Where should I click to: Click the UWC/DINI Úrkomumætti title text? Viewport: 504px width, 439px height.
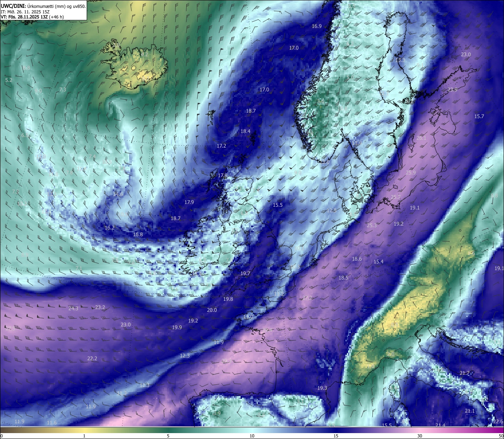pos(43,6)
